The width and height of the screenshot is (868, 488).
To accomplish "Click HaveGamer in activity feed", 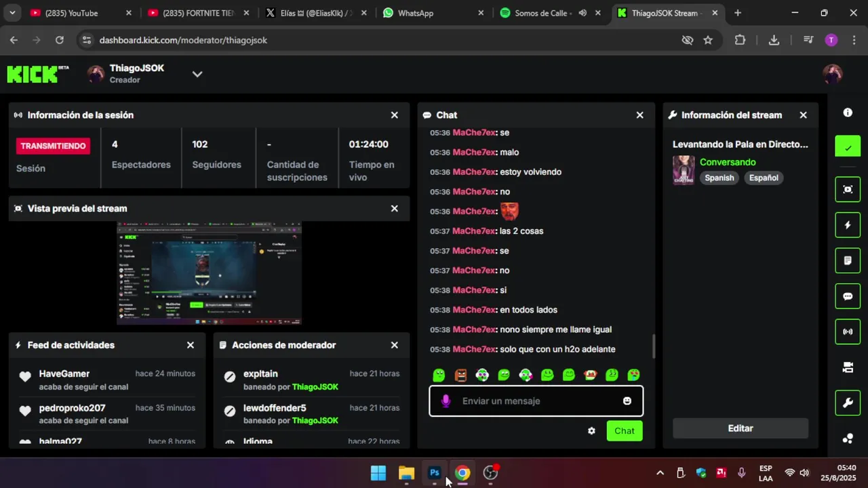I will pos(64,373).
